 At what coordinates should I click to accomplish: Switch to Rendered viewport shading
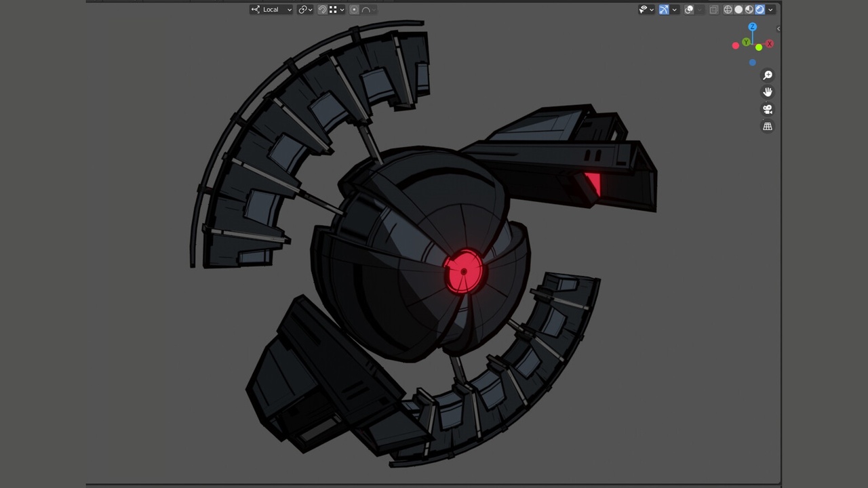tap(760, 9)
